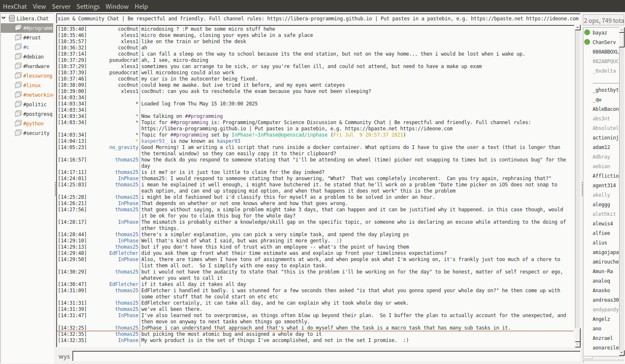Click the wys nickname button
Viewport: 625px width, 364px height.
[x=64, y=357]
